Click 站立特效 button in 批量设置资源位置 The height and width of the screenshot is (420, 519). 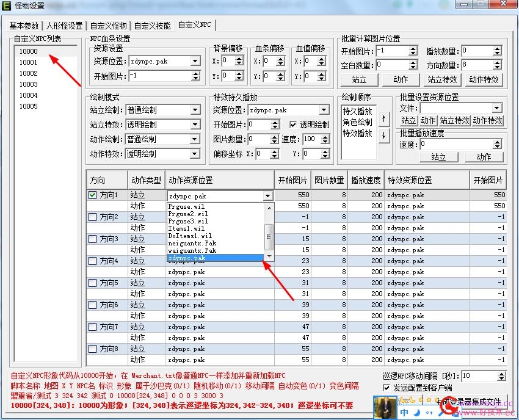[454, 120]
